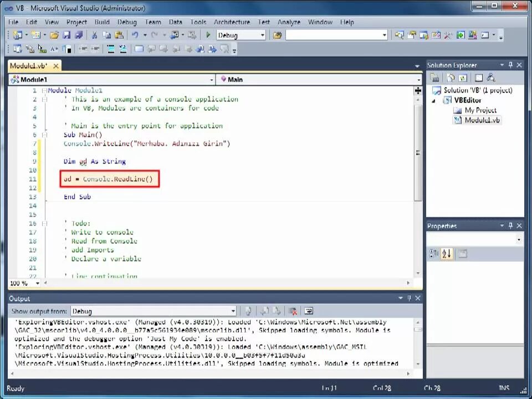Click the Paste toolbar icon
The width and height of the screenshot is (532, 399).
click(119, 35)
